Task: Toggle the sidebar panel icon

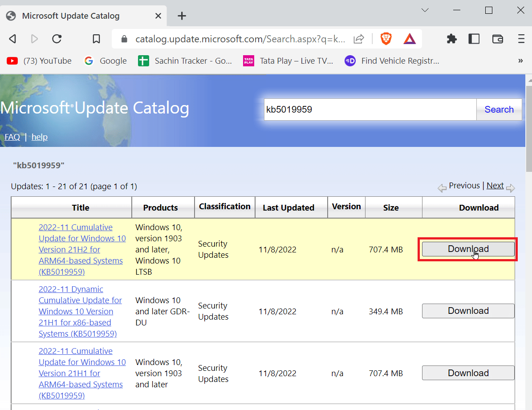Action: pos(474,39)
